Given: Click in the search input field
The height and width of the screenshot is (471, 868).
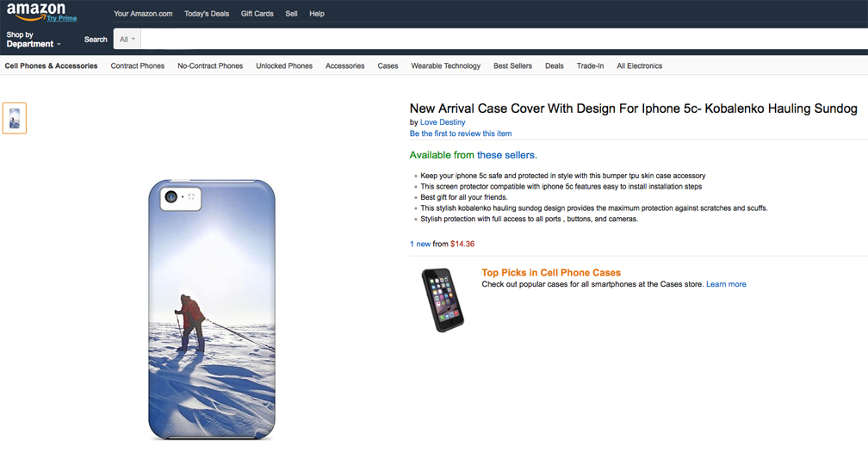Looking at the screenshot, I should (499, 40).
